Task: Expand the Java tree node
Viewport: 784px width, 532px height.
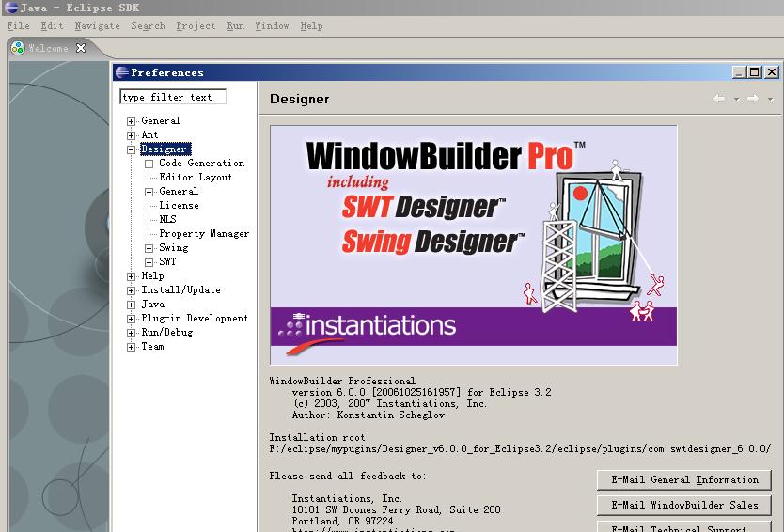Action: pyautogui.click(x=131, y=305)
